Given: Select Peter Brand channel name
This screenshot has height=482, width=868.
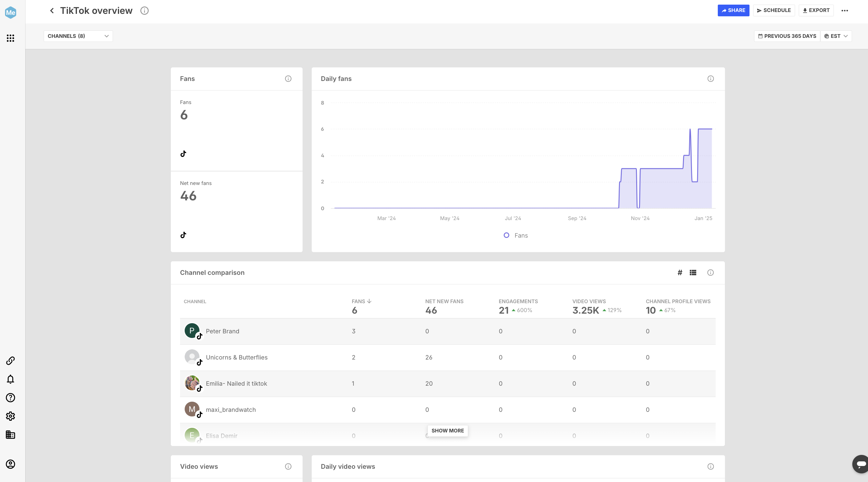Looking at the screenshot, I should point(223,331).
